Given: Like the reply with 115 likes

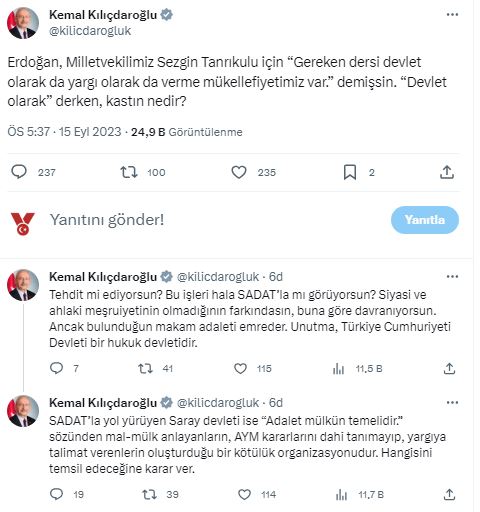Looking at the screenshot, I should click(x=240, y=368).
